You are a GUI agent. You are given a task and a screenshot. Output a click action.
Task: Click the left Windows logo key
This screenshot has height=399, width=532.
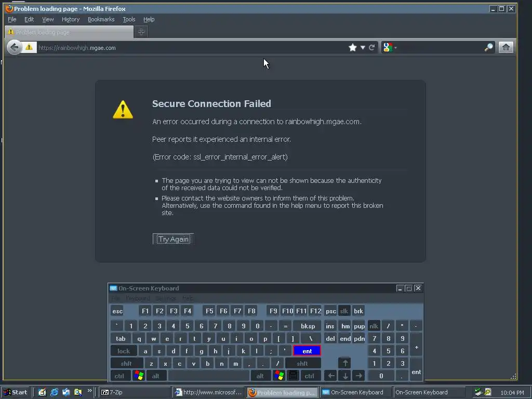tap(139, 376)
